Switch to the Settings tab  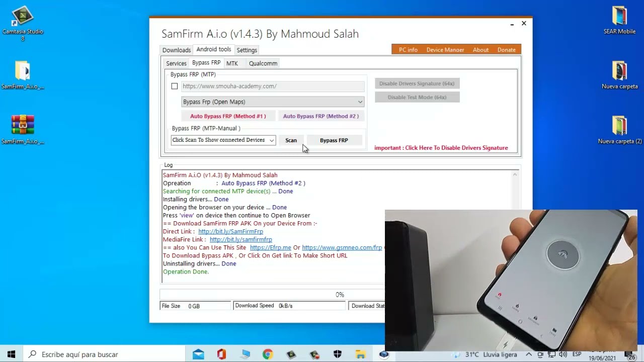[x=247, y=50]
